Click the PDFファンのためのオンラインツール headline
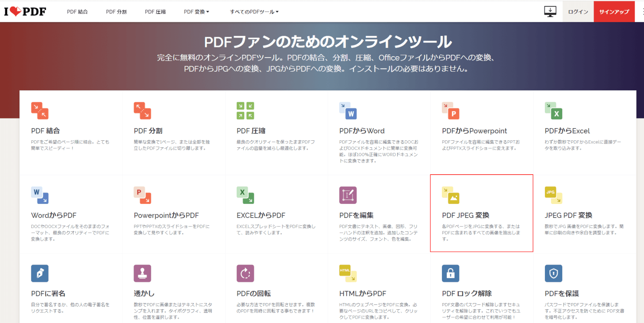 coord(328,42)
